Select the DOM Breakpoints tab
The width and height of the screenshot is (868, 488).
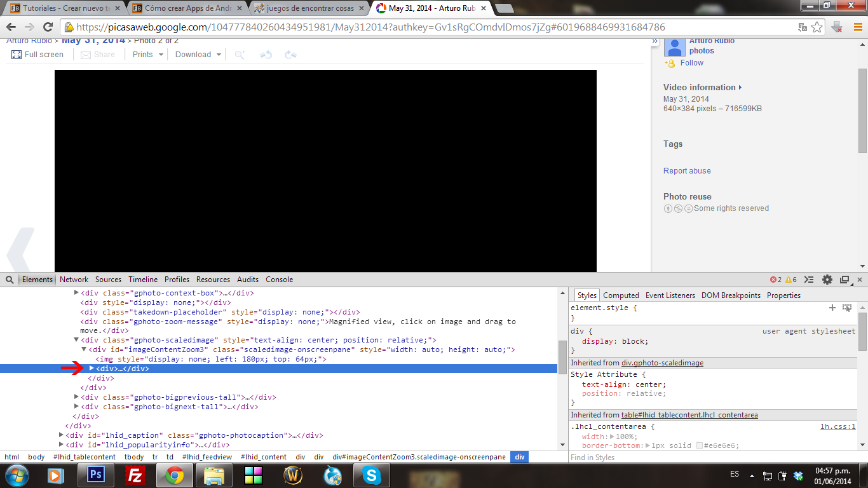731,295
